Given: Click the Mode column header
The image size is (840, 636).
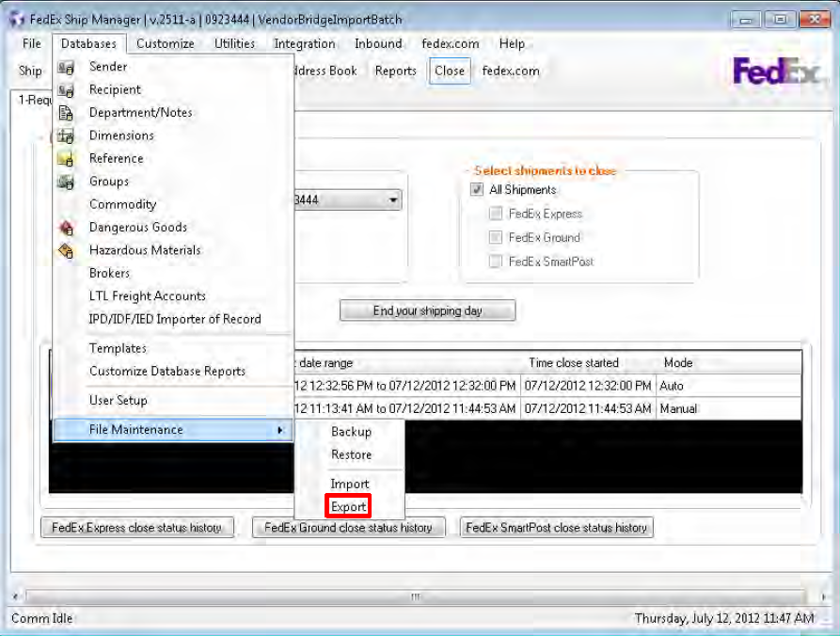Looking at the screenshot, I should click(x=729, y=363).
